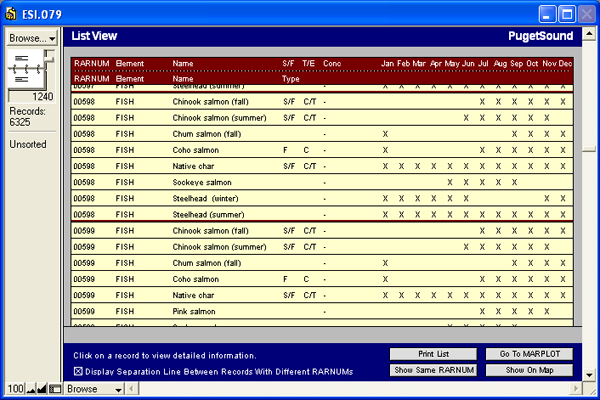Click the S/F column header
Viewport: 600px width, 400px height.
[288, 64]
